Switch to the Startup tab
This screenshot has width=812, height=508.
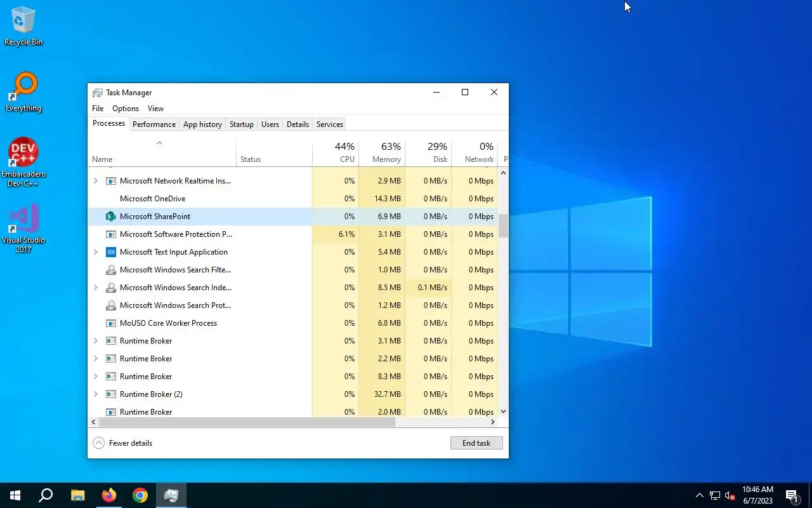[x=242, y=124]
